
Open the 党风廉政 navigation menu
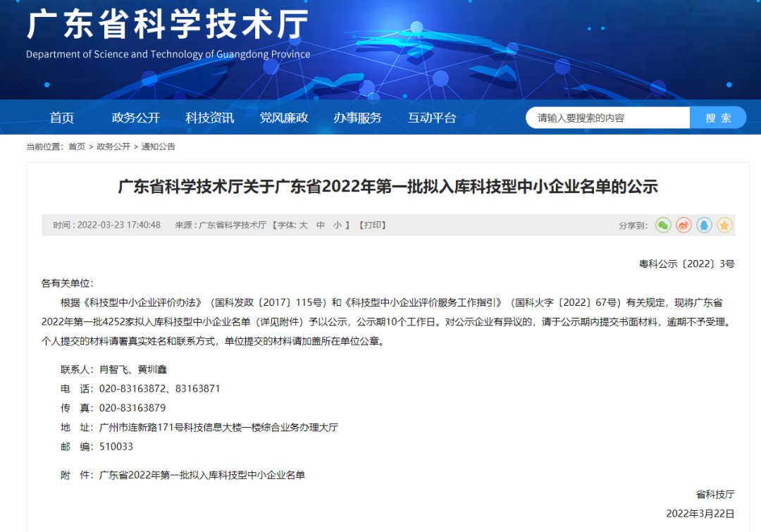(283, 117)
